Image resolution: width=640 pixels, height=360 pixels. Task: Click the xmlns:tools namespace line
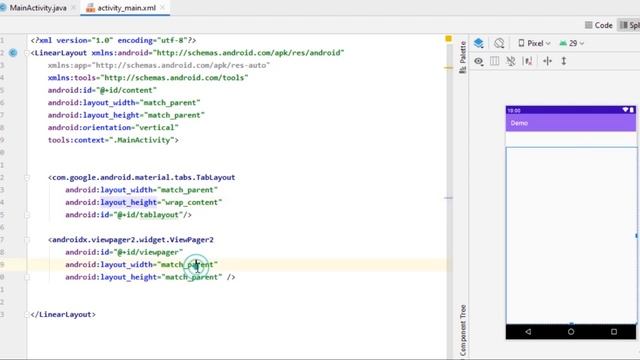click(148, 78)
